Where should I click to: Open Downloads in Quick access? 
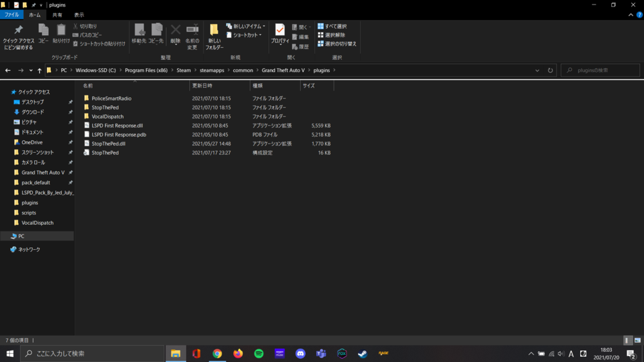pos(32,112)
